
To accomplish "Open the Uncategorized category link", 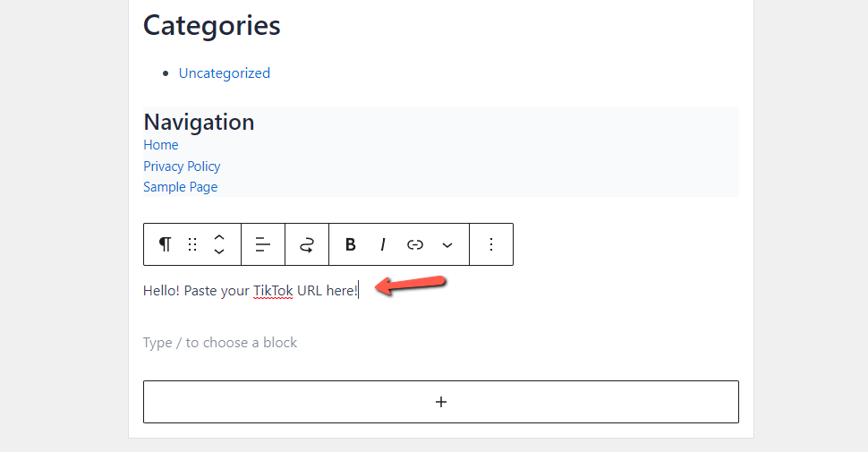I will click(x=225, y=73).
